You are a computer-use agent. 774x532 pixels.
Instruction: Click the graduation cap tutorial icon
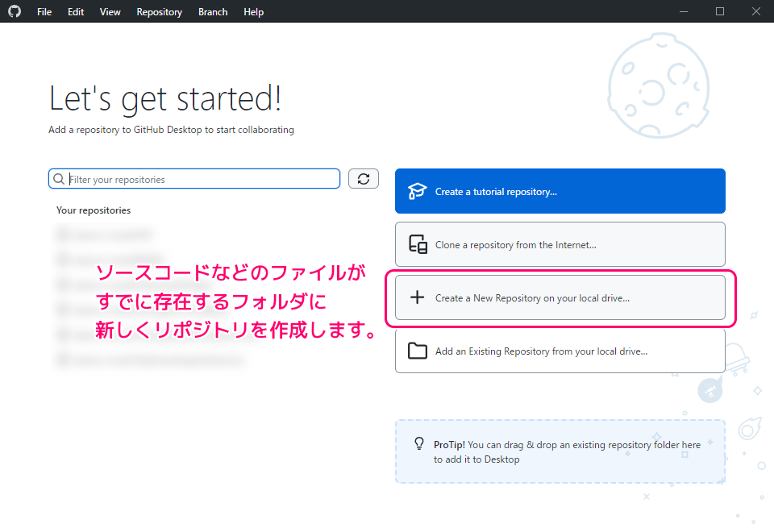417,191
